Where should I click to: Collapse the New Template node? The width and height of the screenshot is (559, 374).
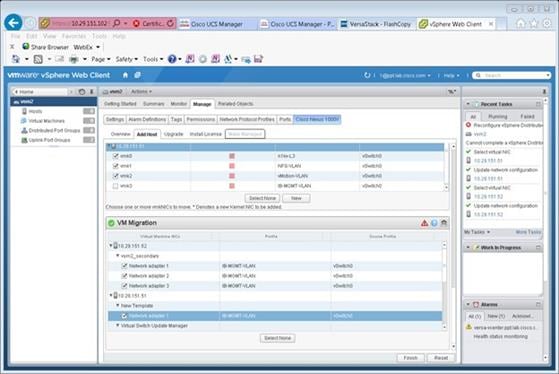(118, 306)
